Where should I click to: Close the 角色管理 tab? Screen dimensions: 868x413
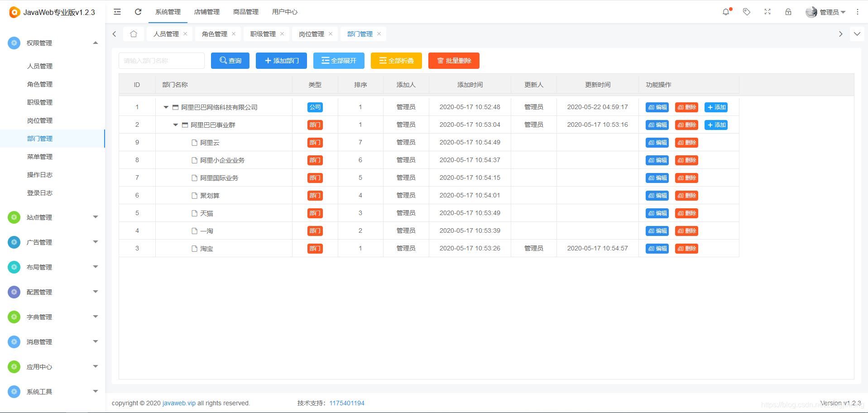pos(234,34)
